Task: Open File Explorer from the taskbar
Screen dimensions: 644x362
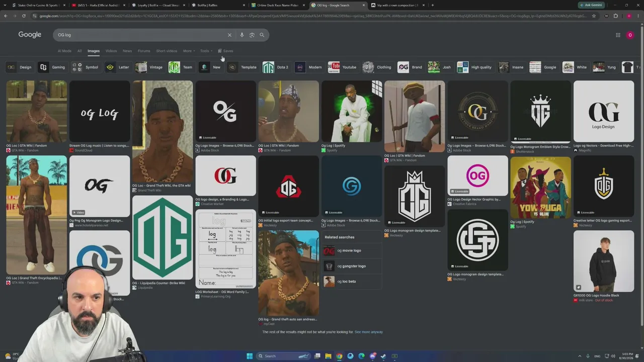Action: coord(329,356)
